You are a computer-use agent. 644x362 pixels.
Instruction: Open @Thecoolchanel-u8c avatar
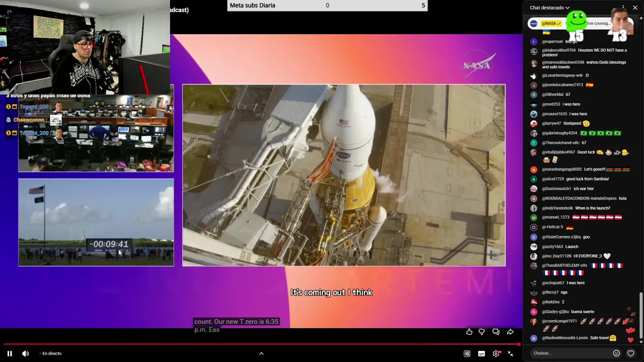pyautogui.click(x=534, y=143)
